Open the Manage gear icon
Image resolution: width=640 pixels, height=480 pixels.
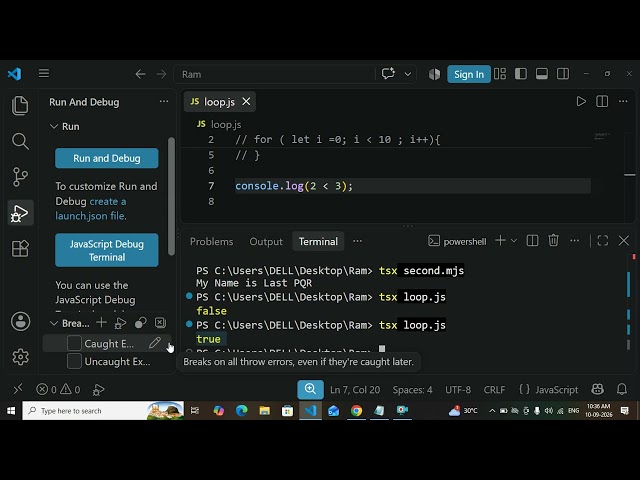point(20,357)
